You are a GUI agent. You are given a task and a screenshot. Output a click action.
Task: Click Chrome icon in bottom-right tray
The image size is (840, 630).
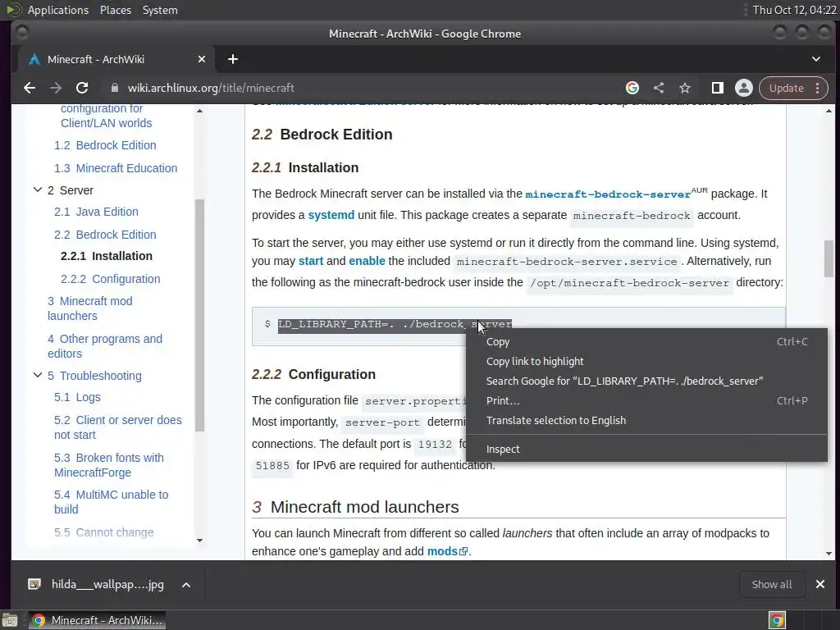coord(777,621)
